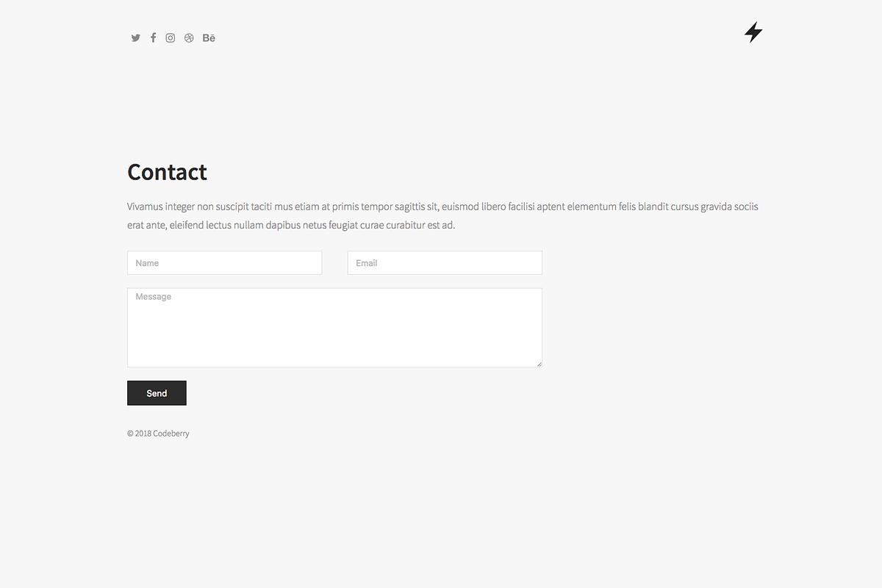Image resolution: width=882 pixels, height=588 pixels.
Task: Visit the Instagram social icon
Action: [x=171, y=38]
